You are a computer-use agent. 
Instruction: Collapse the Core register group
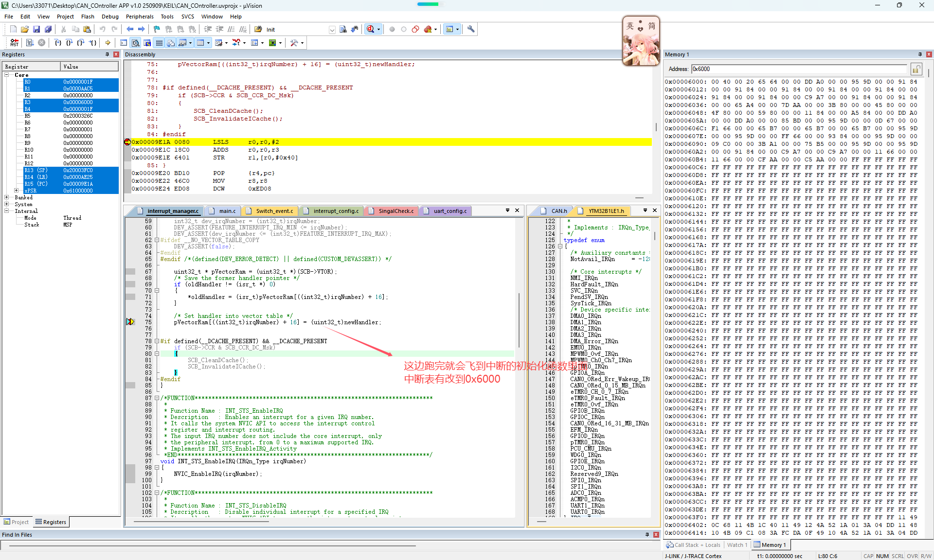pos(7,75)
